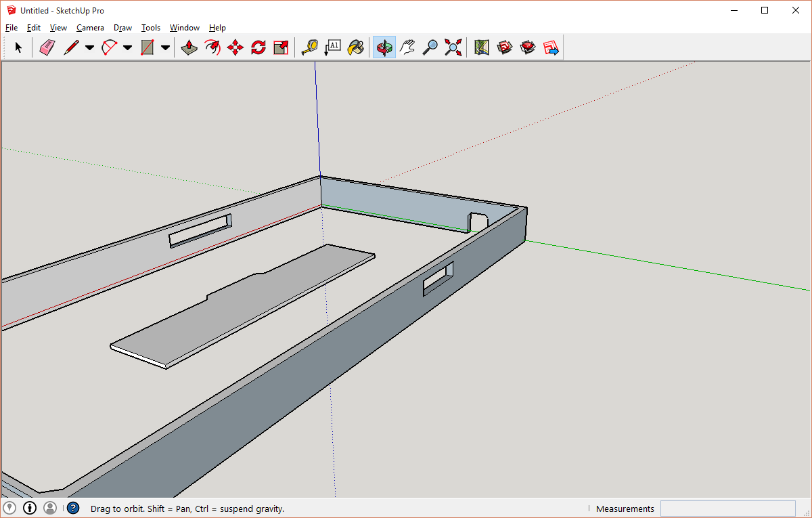This screenshot has height=518, width=812.
Task: Select the Select arrow tool
Action: 18,47
